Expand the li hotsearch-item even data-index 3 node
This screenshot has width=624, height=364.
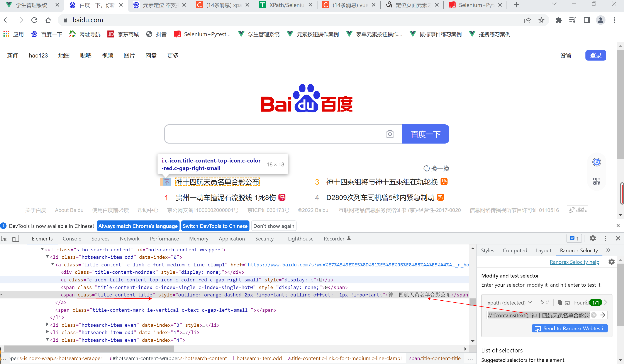click(47, 324)
